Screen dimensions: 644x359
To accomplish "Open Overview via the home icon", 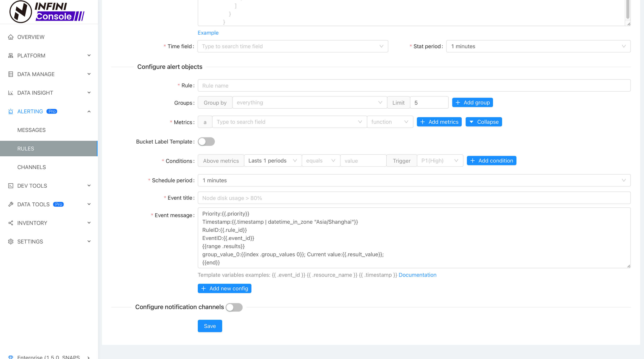I will (x=10, y=37).
